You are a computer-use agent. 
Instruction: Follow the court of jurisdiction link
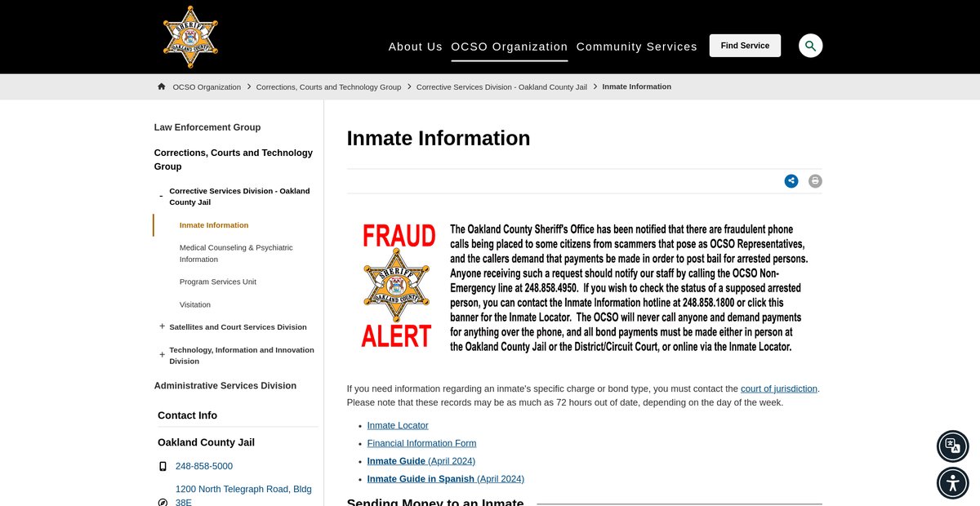click(778, 388)
